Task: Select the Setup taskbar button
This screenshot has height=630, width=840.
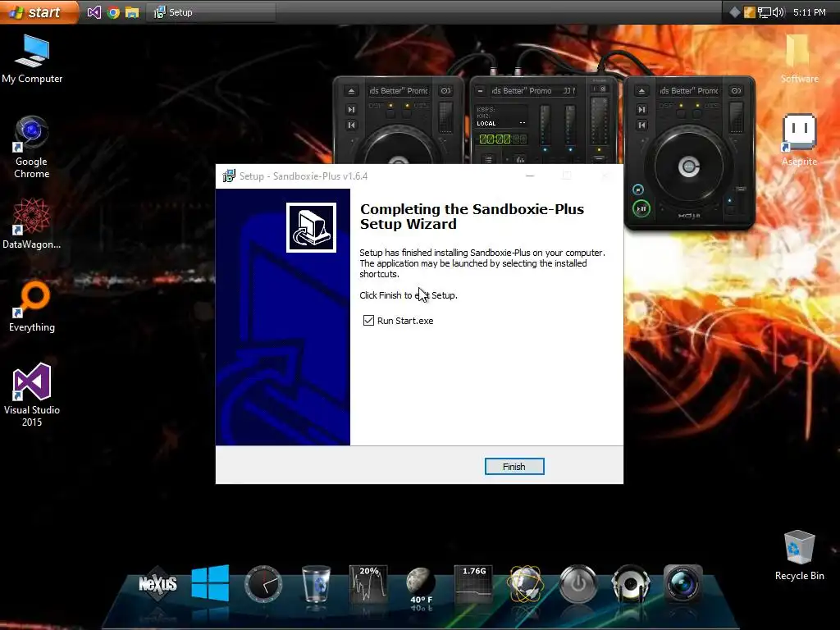Action: [211, 11]
